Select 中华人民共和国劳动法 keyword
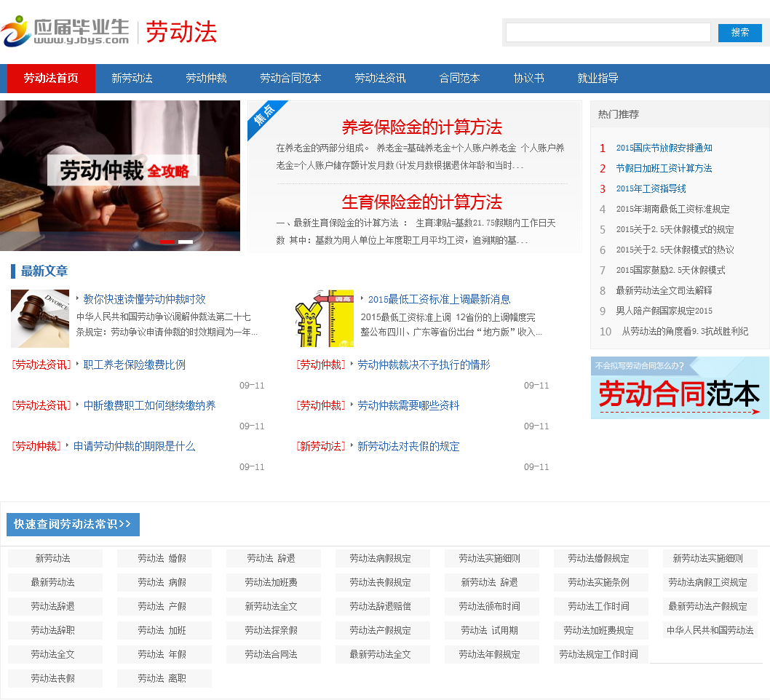 710,631
